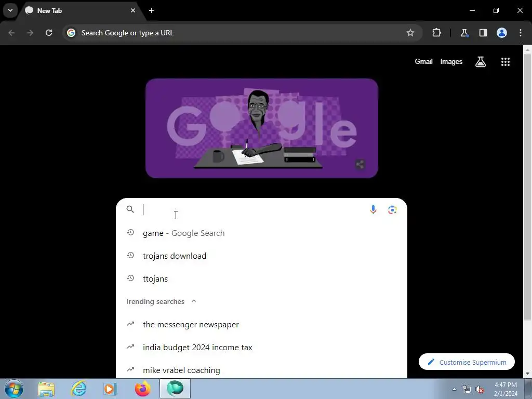Open a new tab with the plus button
The width and height of the screenshot is (532, 399).
(152, 10)
